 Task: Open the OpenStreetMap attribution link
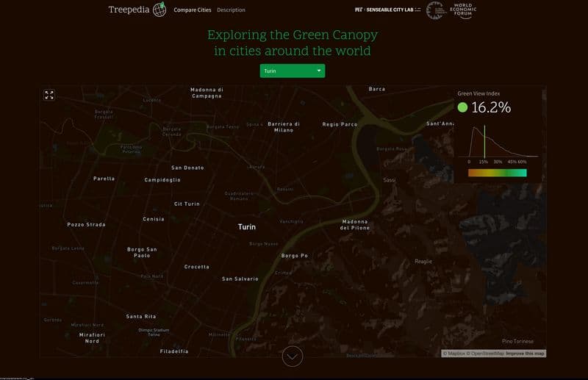485,354
